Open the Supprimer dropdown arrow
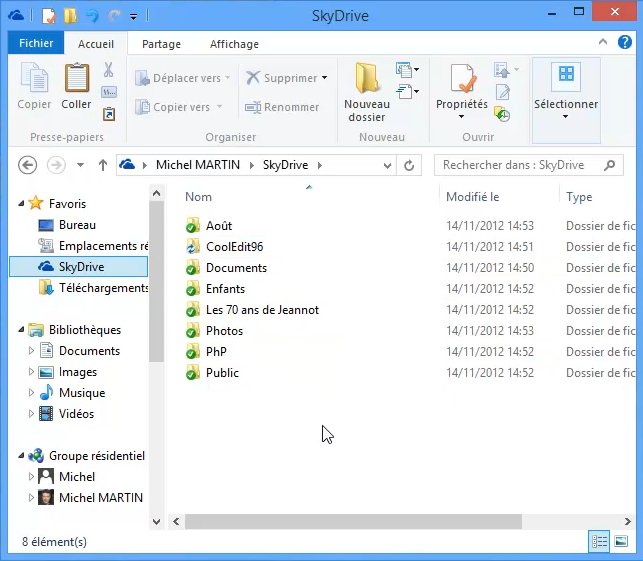The width and height of the screenshot is (643, 561). tap(325, 78)
